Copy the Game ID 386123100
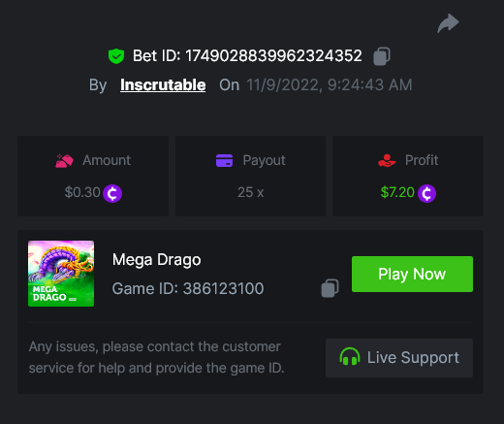 pos(330,288)
